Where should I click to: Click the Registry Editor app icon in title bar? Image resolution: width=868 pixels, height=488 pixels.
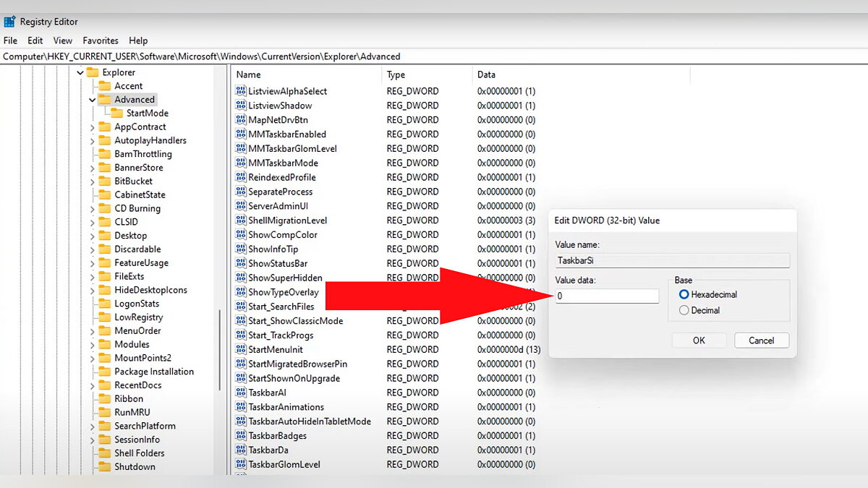click(x=9, y=22)
